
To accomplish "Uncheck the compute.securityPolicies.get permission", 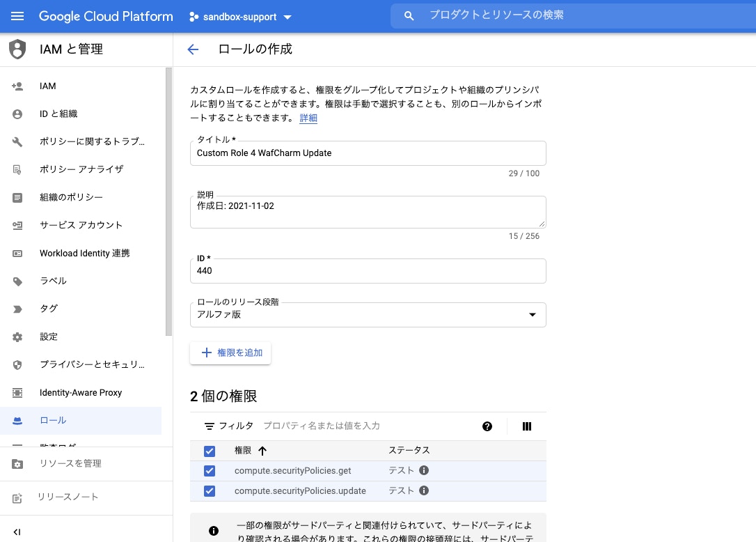I will pyautogui.click(x=210, y=471).
